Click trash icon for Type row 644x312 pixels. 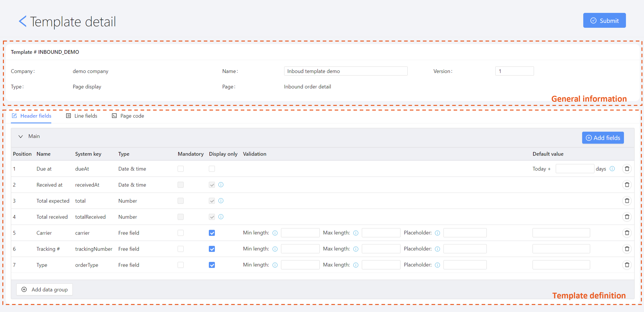pyautogui.click(x=627, y=265)
